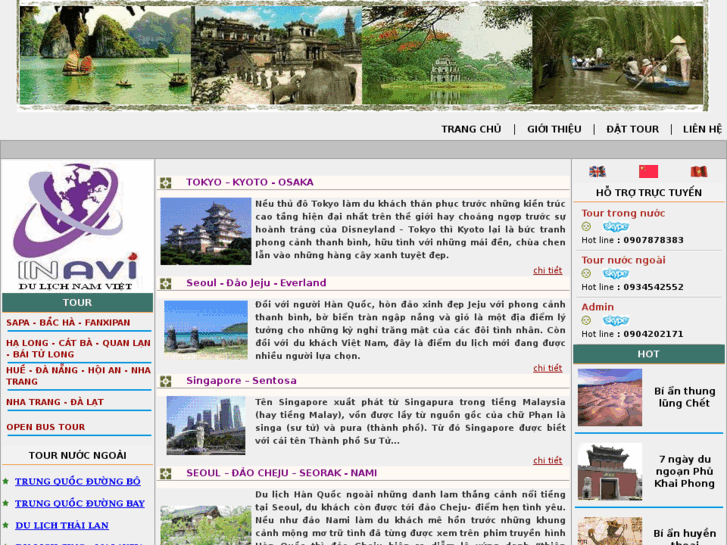Click the Yahoo smiley under Tour trong nước
The width and height of the screenshot is (727, 545).
pos(586,227)
